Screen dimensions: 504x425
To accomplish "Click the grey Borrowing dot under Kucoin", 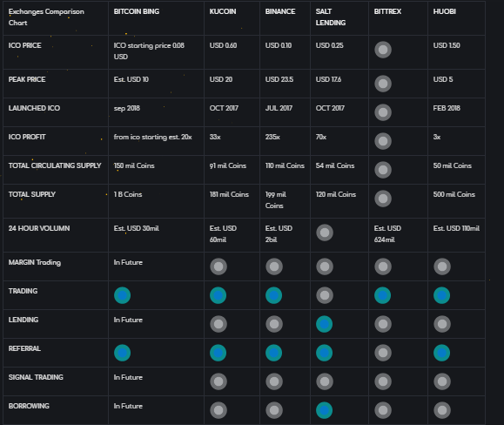I will (x=218, y=410).
